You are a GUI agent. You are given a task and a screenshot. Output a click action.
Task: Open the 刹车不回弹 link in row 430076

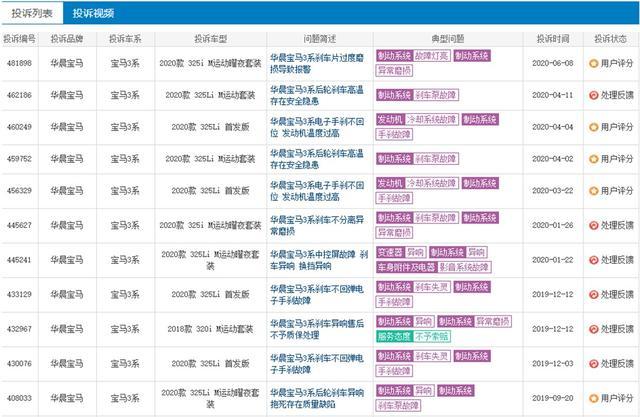pos(317,364)
